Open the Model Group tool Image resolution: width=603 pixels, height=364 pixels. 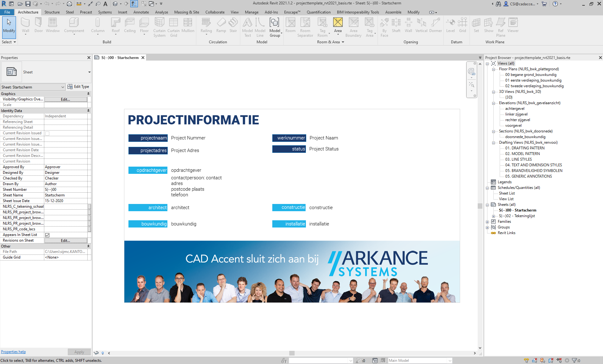tap(275, 28)
